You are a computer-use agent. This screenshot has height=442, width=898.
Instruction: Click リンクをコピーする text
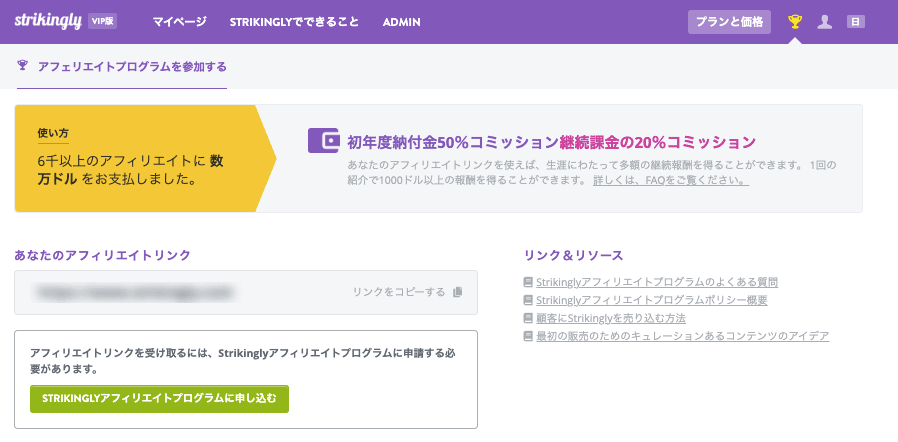(x=399, y=292)
